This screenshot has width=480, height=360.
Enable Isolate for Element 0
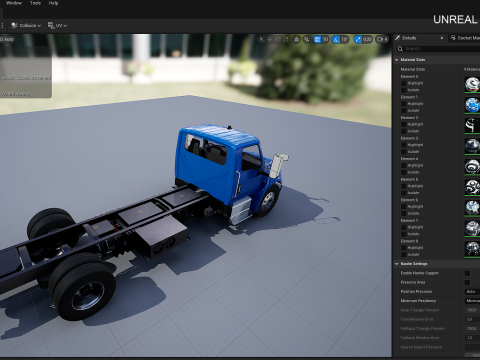403,90
